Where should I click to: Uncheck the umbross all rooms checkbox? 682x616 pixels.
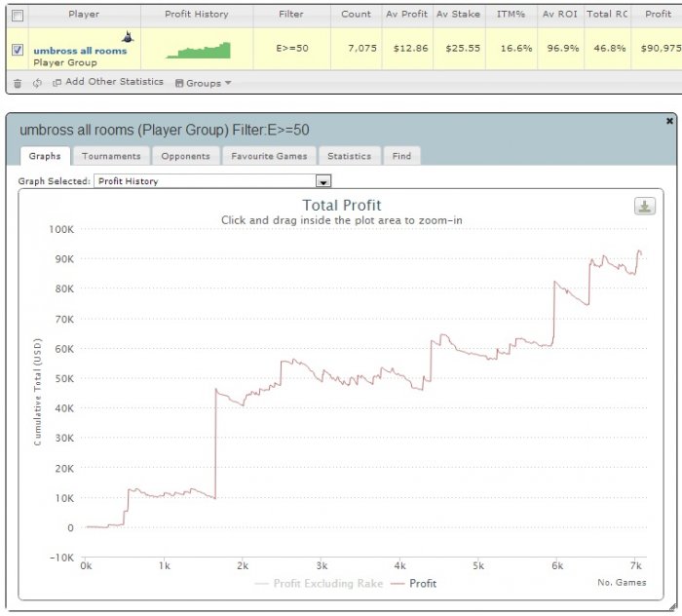[x=18, y=50]
